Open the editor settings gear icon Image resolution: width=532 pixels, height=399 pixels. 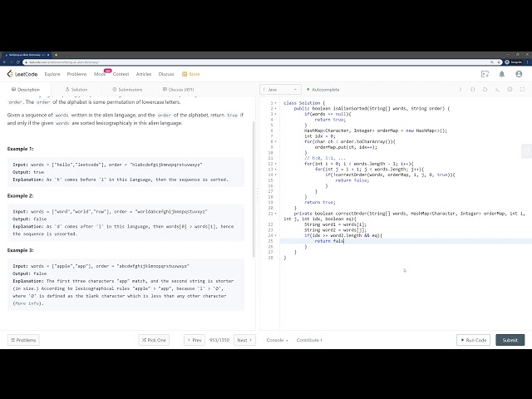510,90
